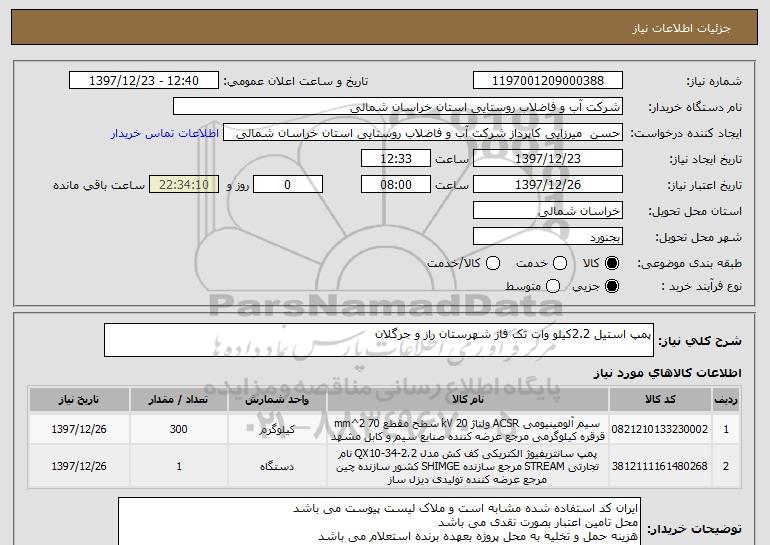770x545 pixels.
Task: Click the ACSR aluminum wire item name
Action: 468,430
